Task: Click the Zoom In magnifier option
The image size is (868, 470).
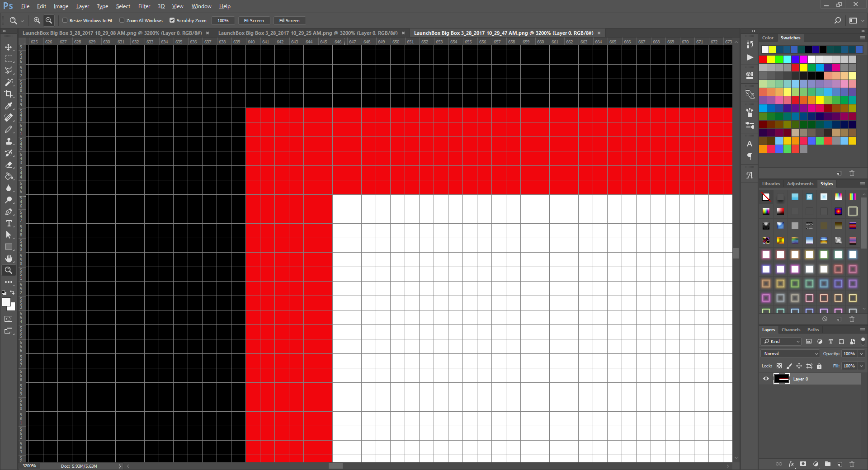Action: (x=37, y=20)
